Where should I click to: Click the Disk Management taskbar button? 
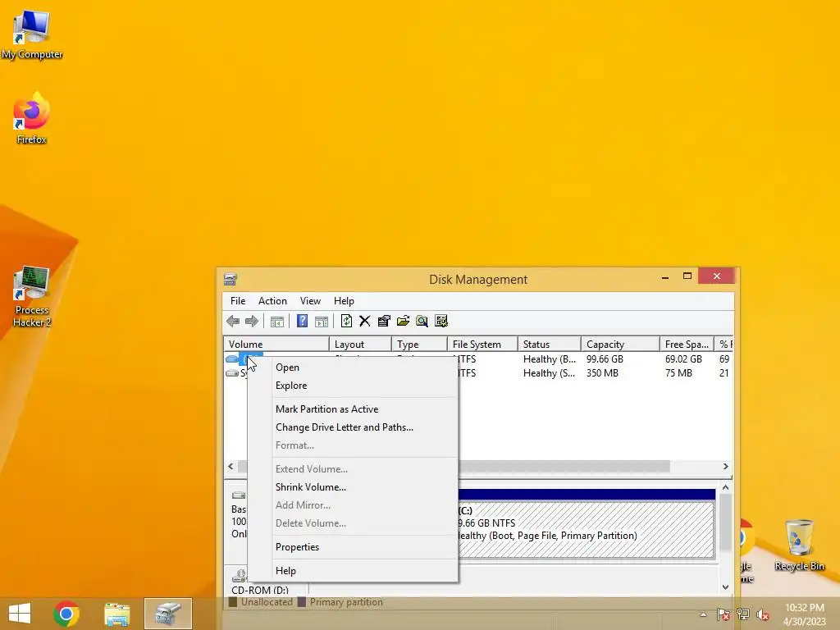point(167,614)
